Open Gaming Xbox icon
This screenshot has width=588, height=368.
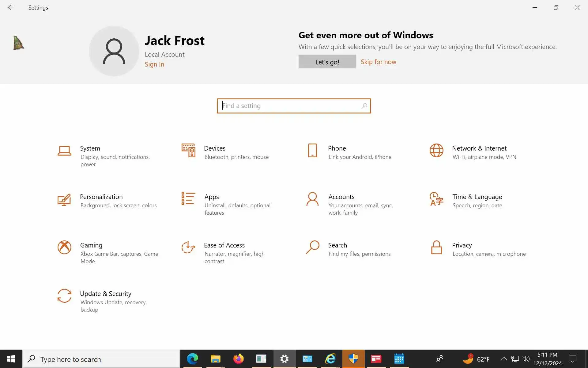64,247
